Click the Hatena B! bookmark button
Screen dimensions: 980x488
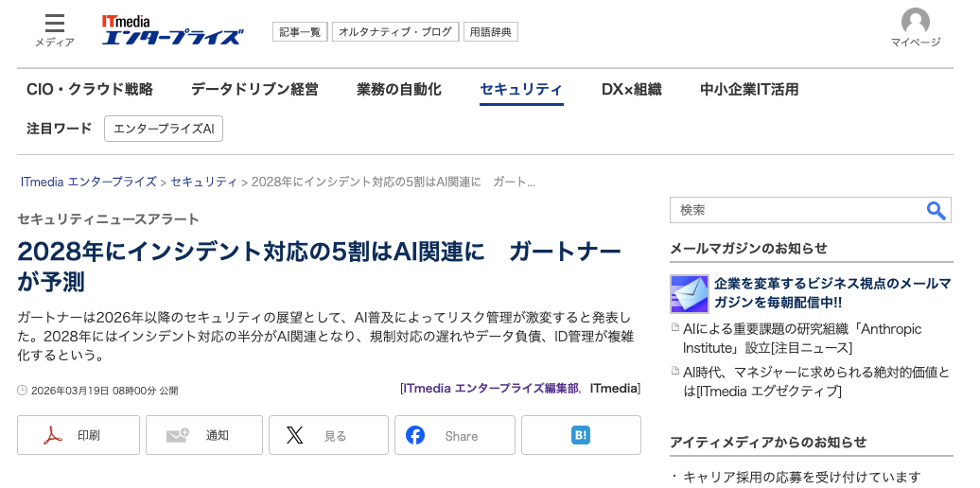[x=581, y=435]
